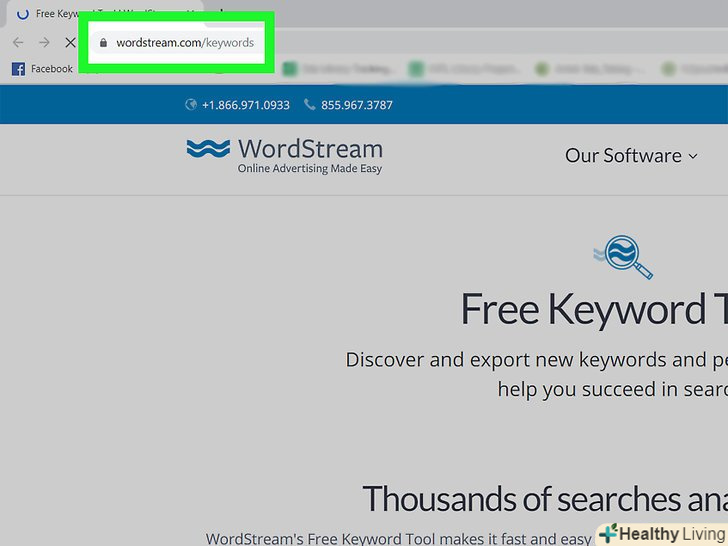Click the 'Online Advertising Made Easy' tagline
This screenshot has width=728, height=546.
click(x=310, y=169)
